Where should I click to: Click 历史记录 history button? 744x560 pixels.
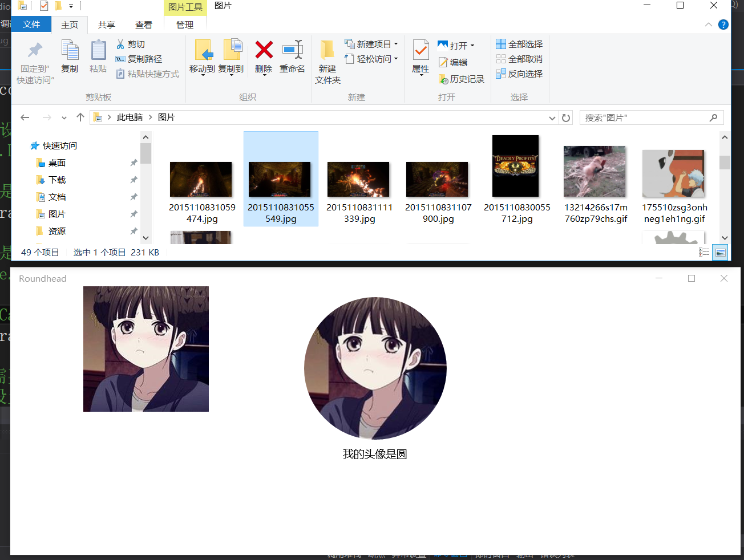pyautogui.click(x=461, y=79)
